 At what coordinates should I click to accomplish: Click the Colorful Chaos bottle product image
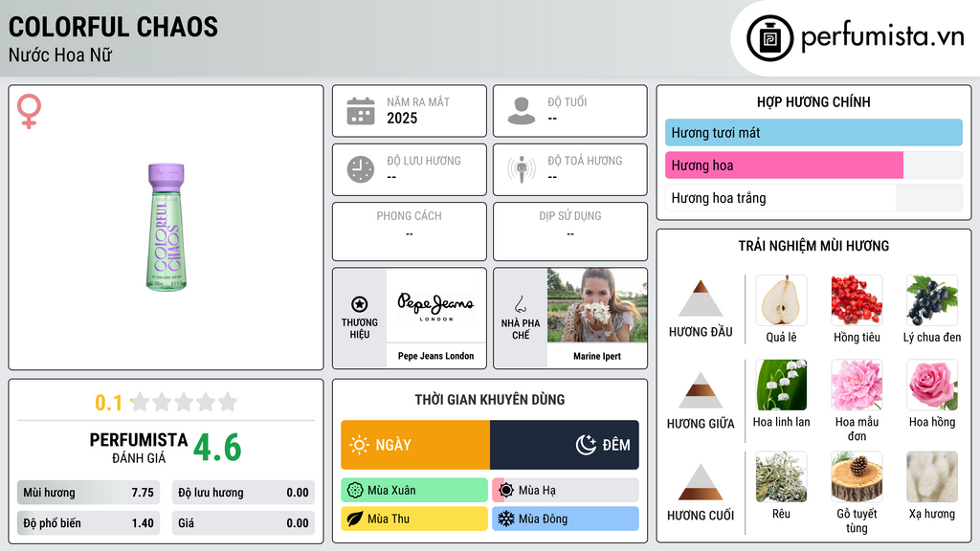coord(167,228)
